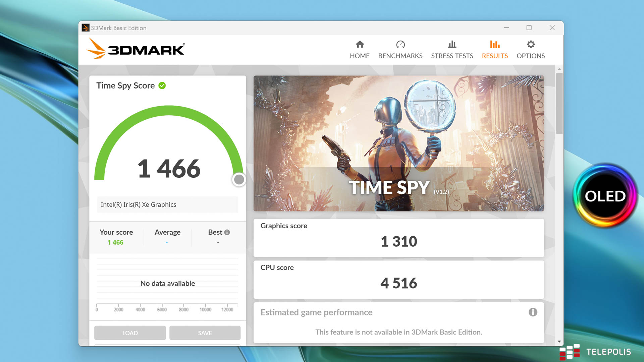Click the 3DMark logo
Screen dimensions: 644x362
[x=136, y=49]
